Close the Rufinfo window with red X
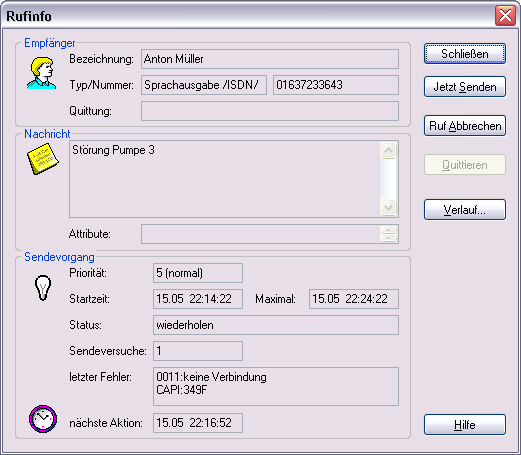The width and height of the screenshot is (521, 455). pos(505,16)
